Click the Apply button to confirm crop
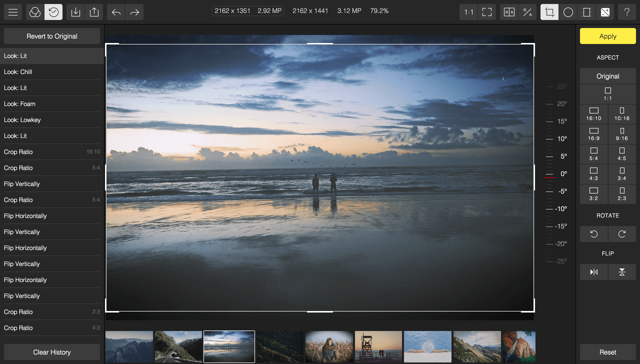 pyautogui.click(x=607, y=36)
